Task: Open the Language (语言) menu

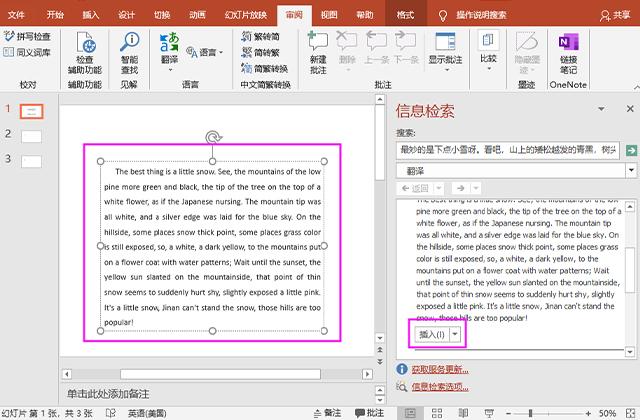Action: point(204,52)
